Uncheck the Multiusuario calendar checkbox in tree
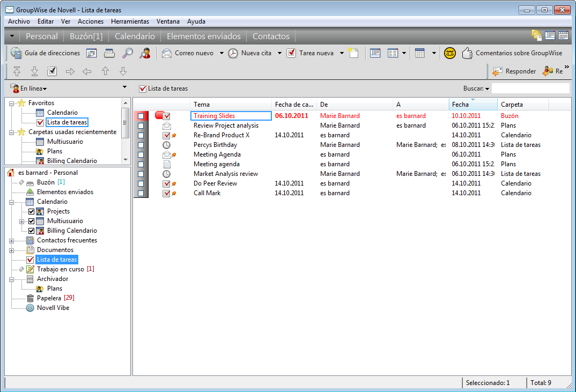This screenshot has width=576, height=392. pyautogui.click(x=31, y=221)
